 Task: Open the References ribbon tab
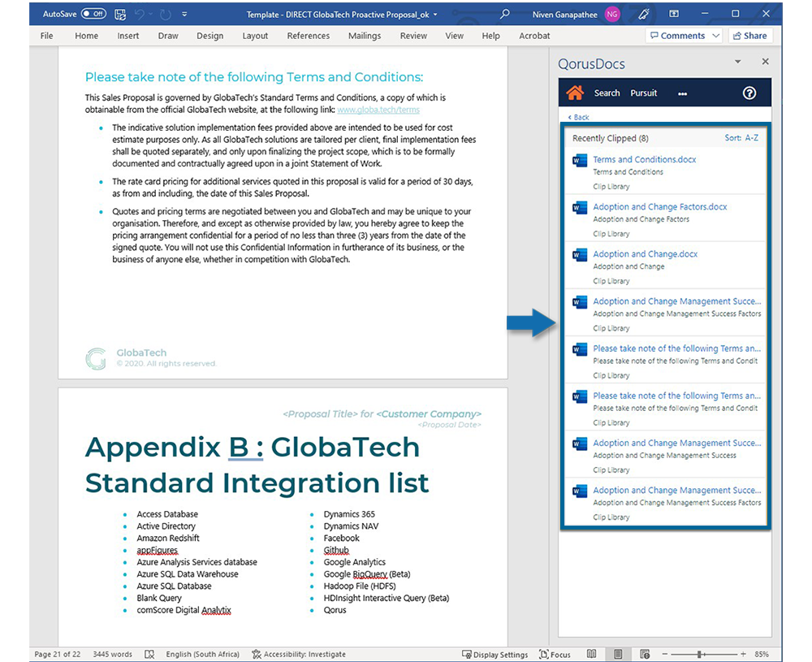[308, 36]
